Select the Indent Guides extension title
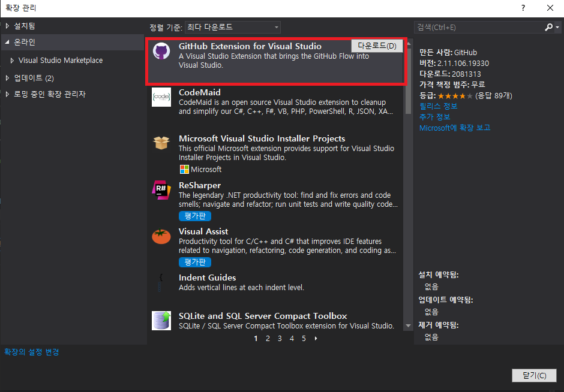The height and width of the screenshot is (392, 564). (x=207, y=278)
